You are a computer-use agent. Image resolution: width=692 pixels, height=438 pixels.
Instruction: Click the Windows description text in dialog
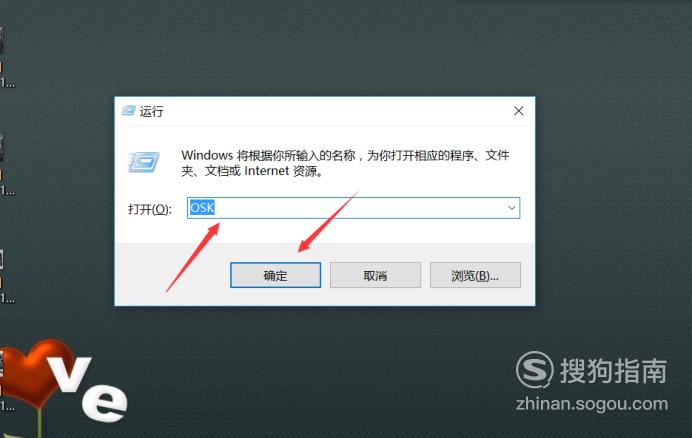point(345,163)
